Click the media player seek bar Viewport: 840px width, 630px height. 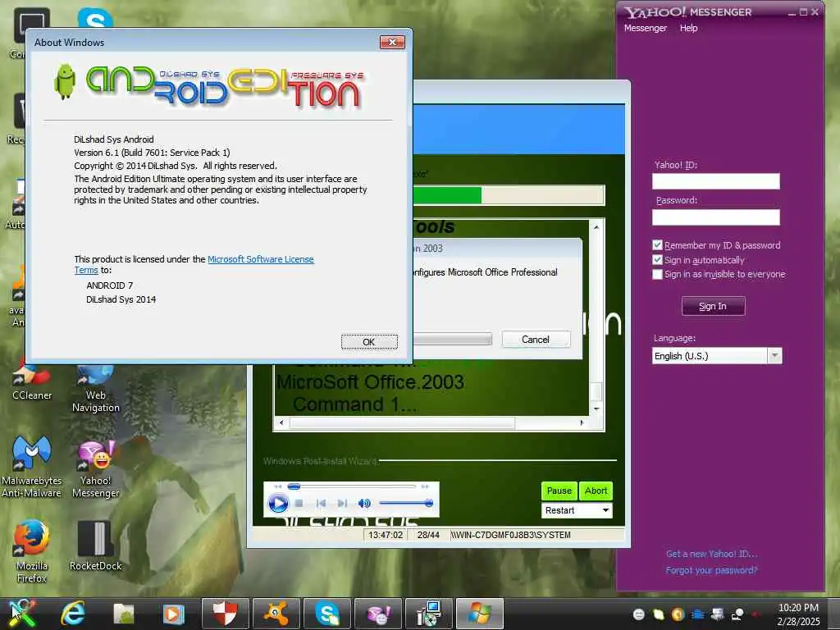[x=352, y=486]
